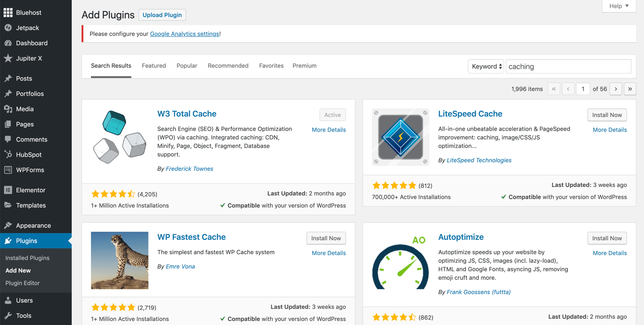Jump to last page of results
Screen dimensions: 644x325
[630, 89]
